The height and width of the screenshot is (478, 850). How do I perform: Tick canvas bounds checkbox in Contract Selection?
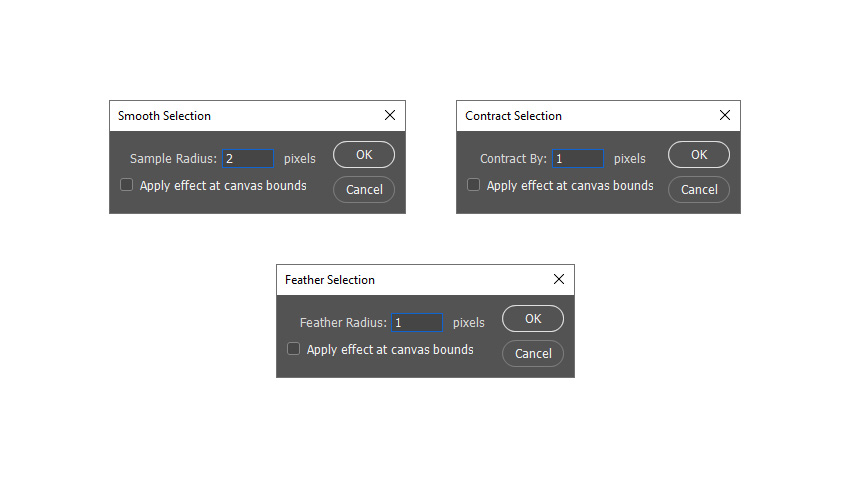tap(474, 185)
